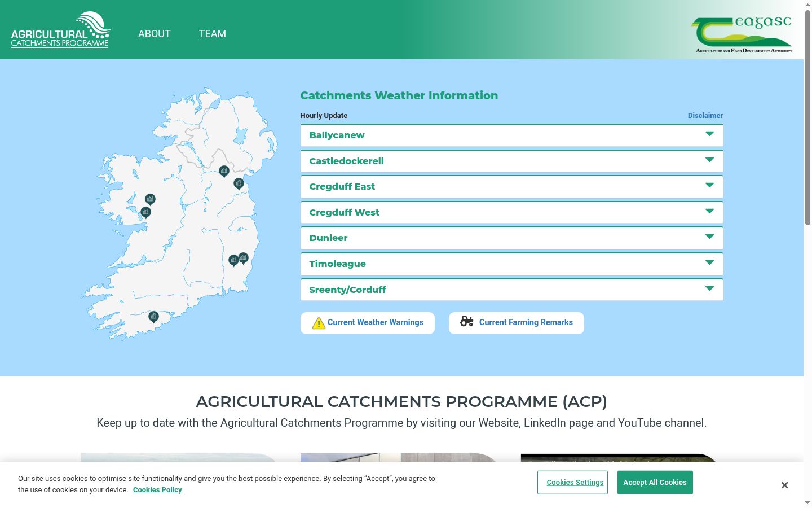Click the scrollbar up arrow
Viewport: 812px width, 508px height.
pos(807,4)
